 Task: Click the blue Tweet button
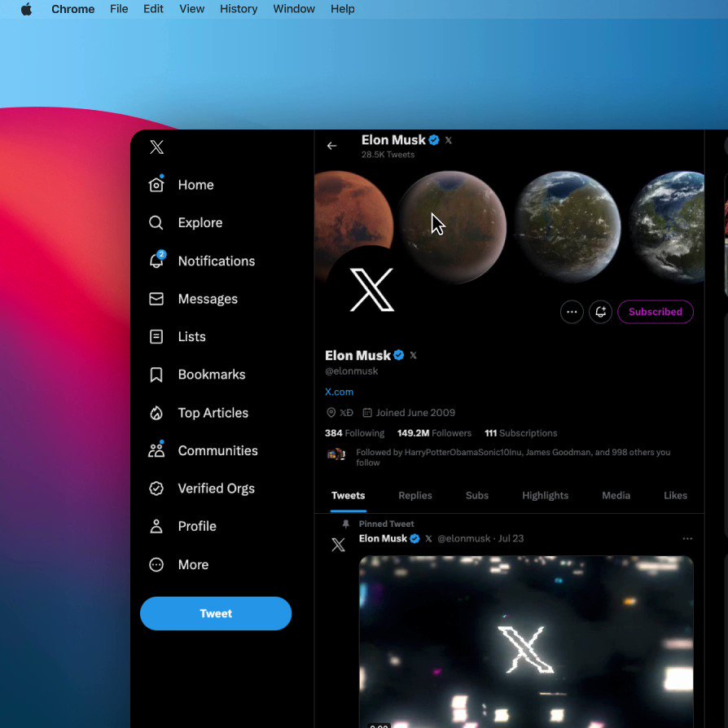(216, 613)
